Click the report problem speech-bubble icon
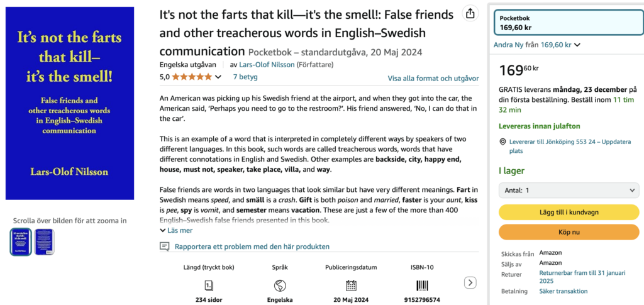The image size is (644, 305). click(165, 247)
